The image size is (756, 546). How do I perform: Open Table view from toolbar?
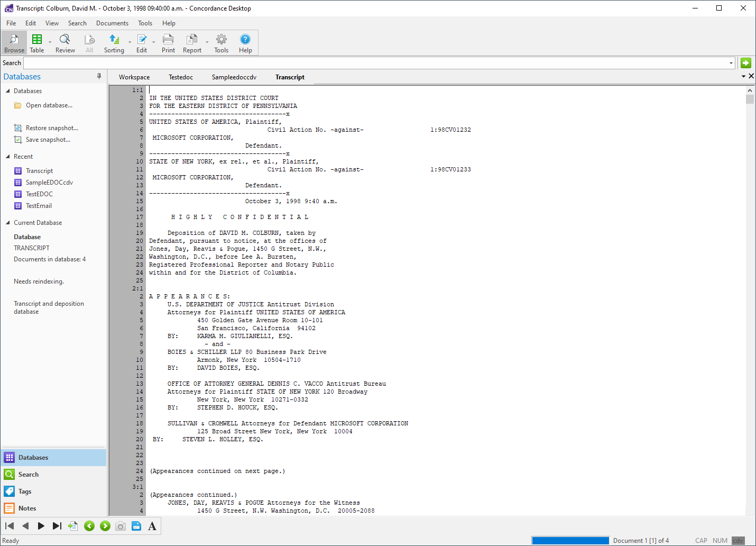(37, 43)
